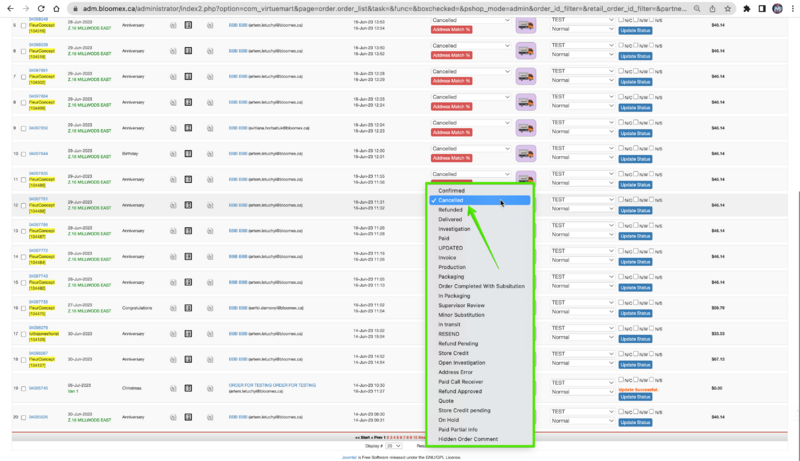The width and height of the screenshot is (800, 461).
Task: Reload the page with the refresh icon
Action: click(41, 9)
